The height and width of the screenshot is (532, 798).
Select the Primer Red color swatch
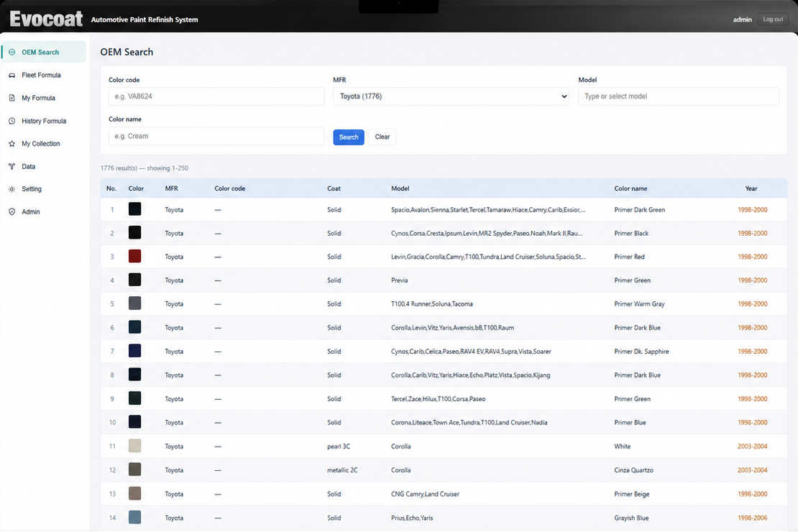coord(135,256)
